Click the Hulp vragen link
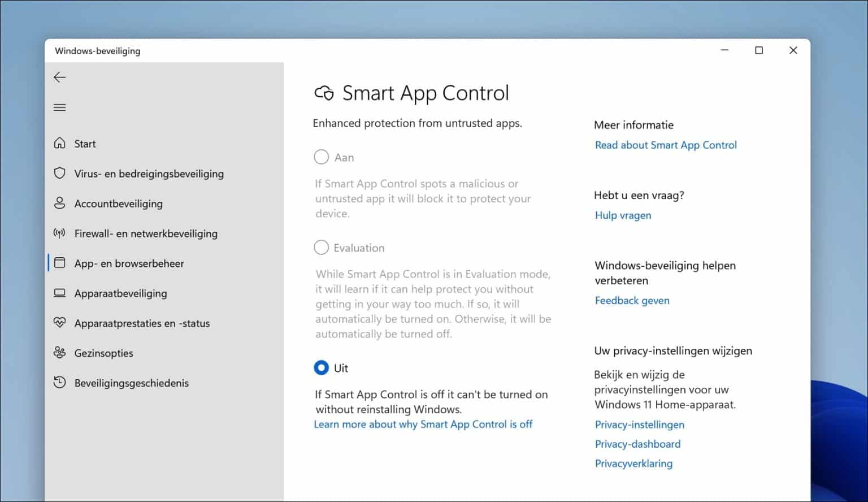The image size is (868, 502). [623, 215]
